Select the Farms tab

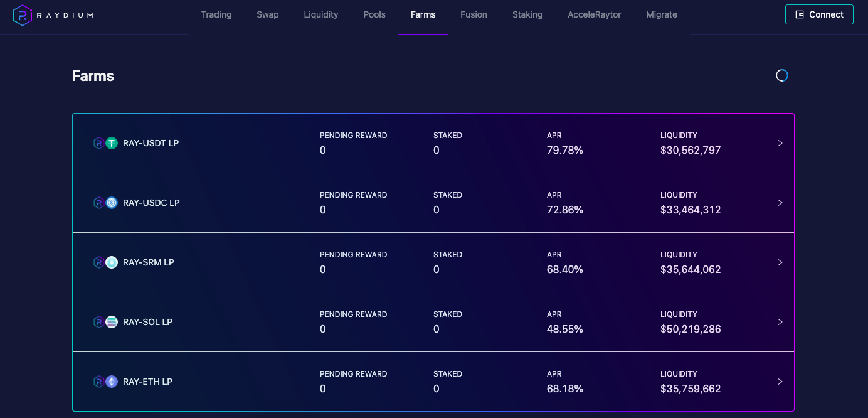423,14
